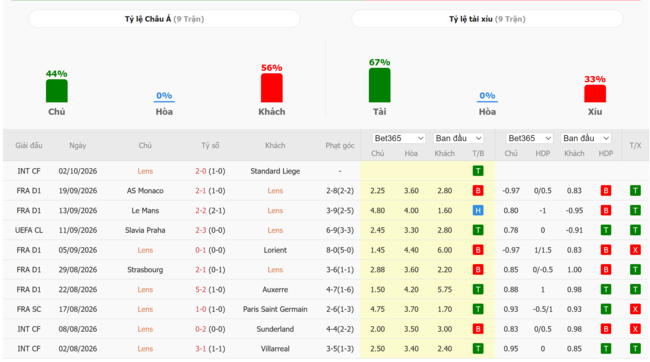Click red X badge in Sunderland row
Screen dimensions: 650x362
tap(635, 329)
